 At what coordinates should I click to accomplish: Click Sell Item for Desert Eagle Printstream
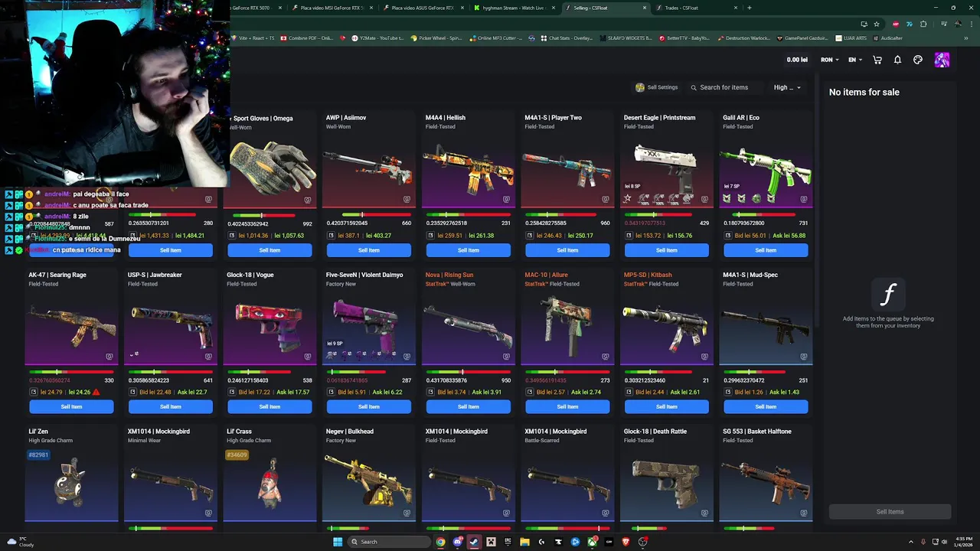click(667, 250)
